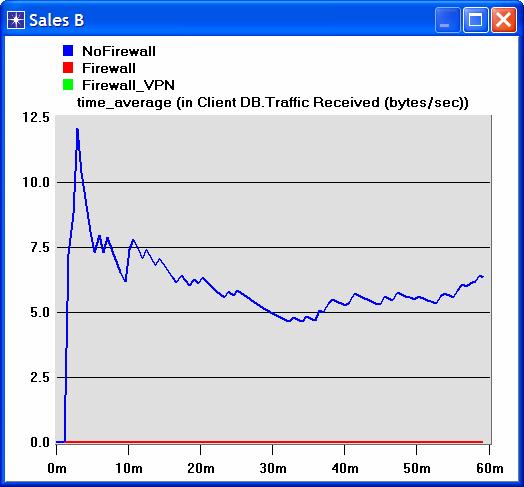The width and height of the screenshot is (524, 487).
Task: Click the Sales B title bar text
Action: (x=56, y=20)
